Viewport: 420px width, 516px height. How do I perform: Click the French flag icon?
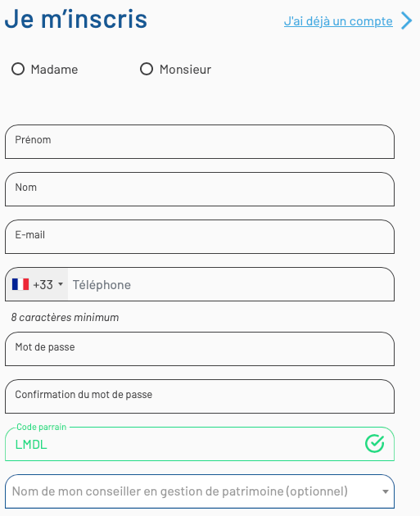coord(20,284)
